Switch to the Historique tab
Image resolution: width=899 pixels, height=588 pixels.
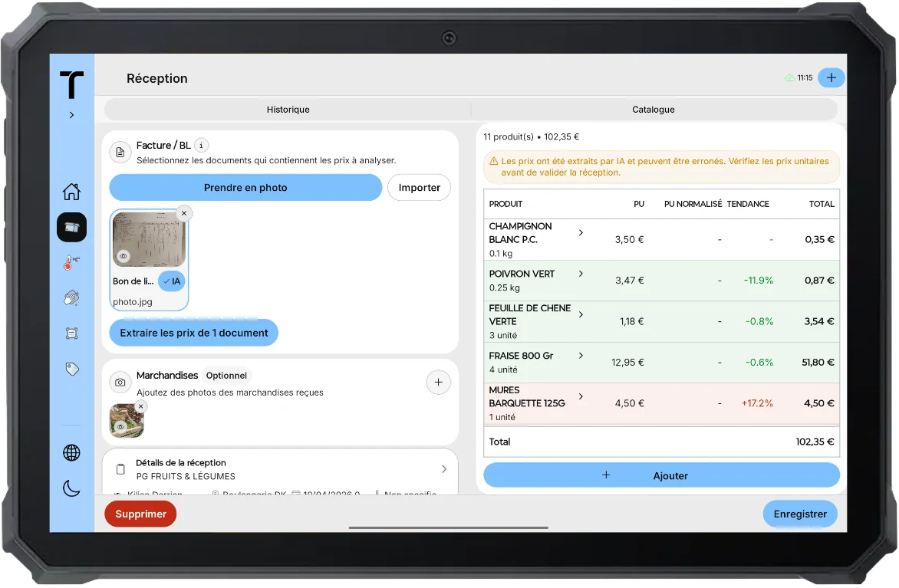[x=288, y=110]
